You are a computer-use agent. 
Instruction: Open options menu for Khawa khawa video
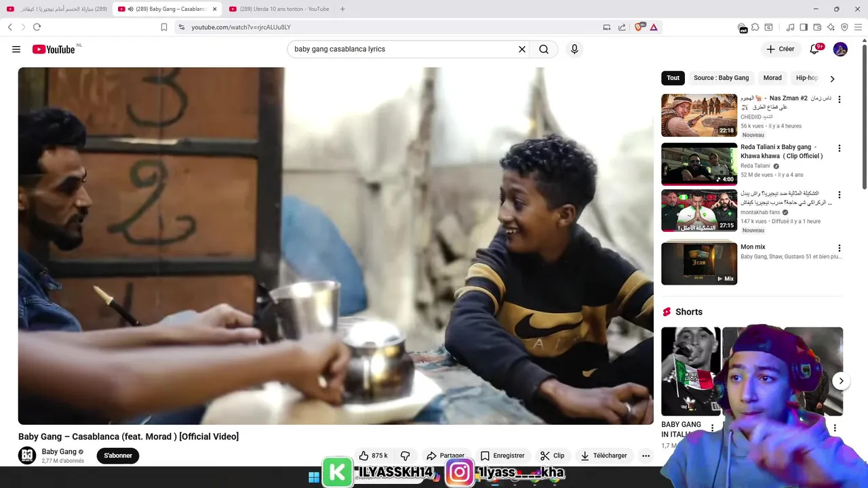pos(840,148)
